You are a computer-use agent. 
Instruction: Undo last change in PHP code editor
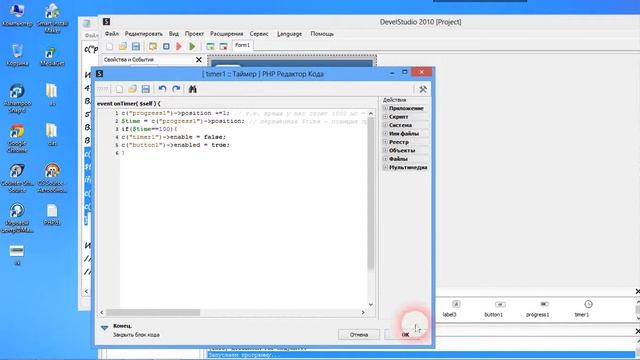tap(162, 89)
